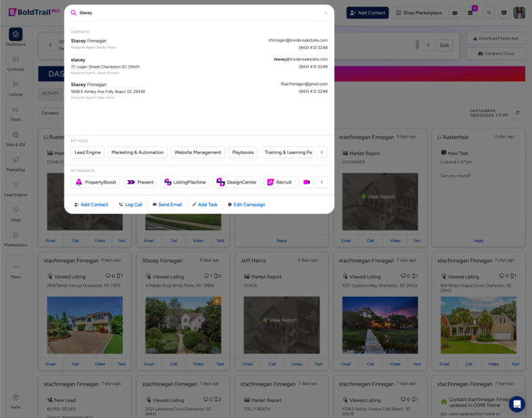The height and width of the screenshot is (418, 532).
Task: Open Shop Marketplace button
Action: (x=419, y=13)
